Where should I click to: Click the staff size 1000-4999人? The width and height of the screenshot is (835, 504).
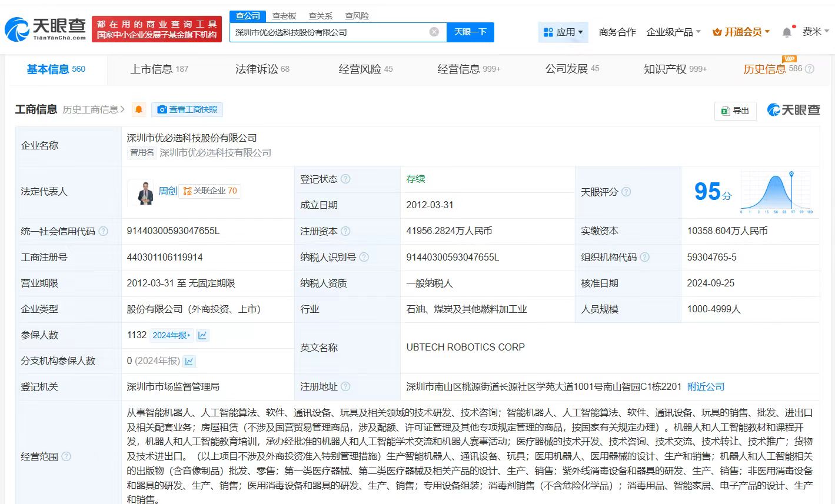[x=714, y=309]
